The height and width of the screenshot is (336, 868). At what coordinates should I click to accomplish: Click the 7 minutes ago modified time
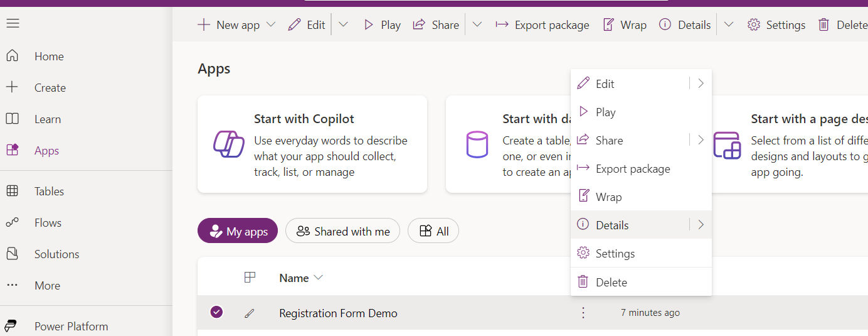pyautogui.click(x=650, y=312)
